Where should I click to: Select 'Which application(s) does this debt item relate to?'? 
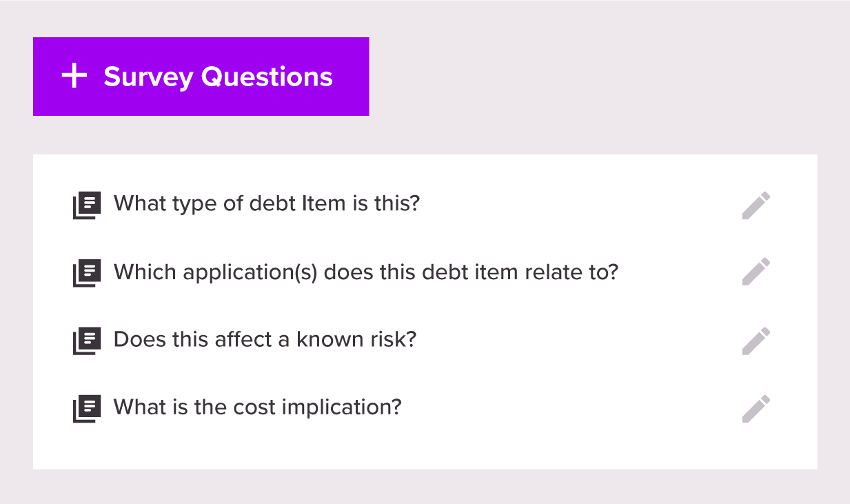coord(365,272)
